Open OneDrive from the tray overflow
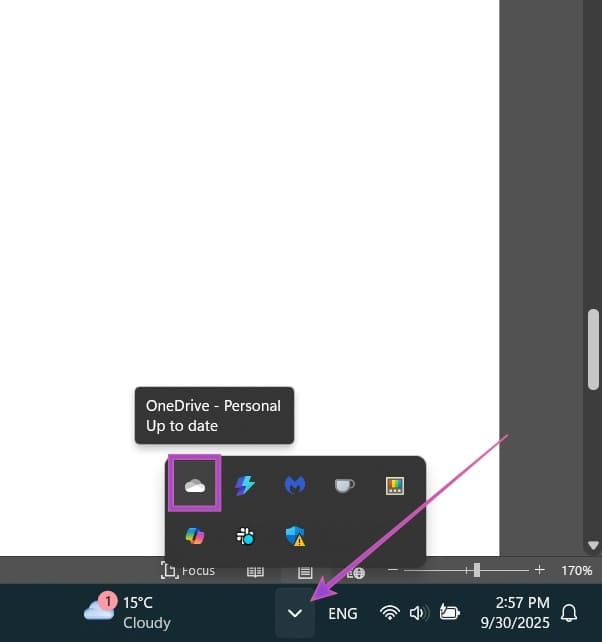Screen dimensions: 602x642 pos(194,485)
